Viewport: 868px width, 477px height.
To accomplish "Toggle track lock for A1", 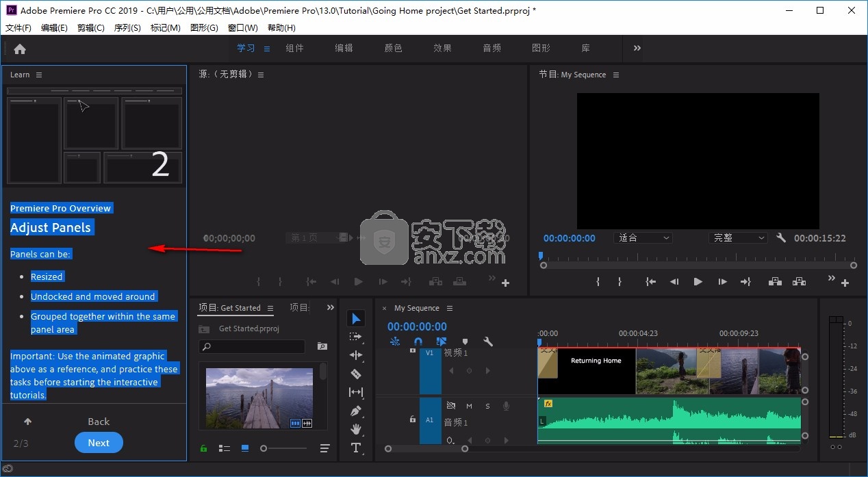I will pyautogui.click(x=412, y=419).
